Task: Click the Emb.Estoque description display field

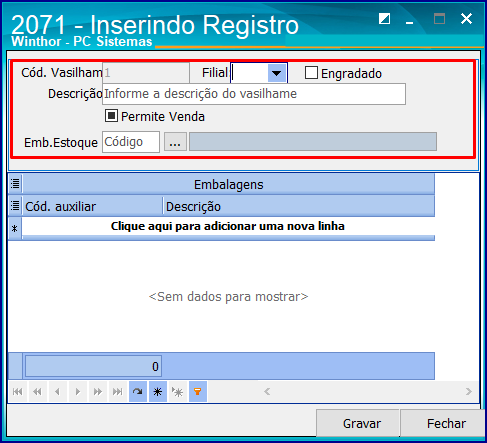Action: pos(313,142)
